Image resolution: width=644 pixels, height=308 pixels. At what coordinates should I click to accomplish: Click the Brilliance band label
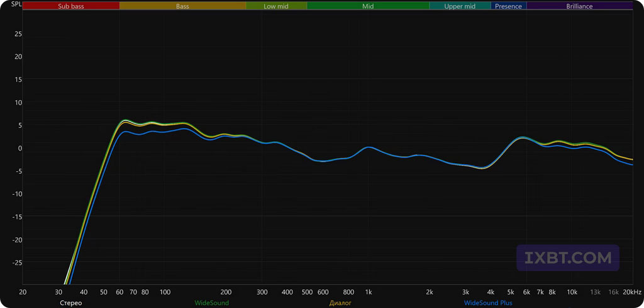tap(579, 6)
